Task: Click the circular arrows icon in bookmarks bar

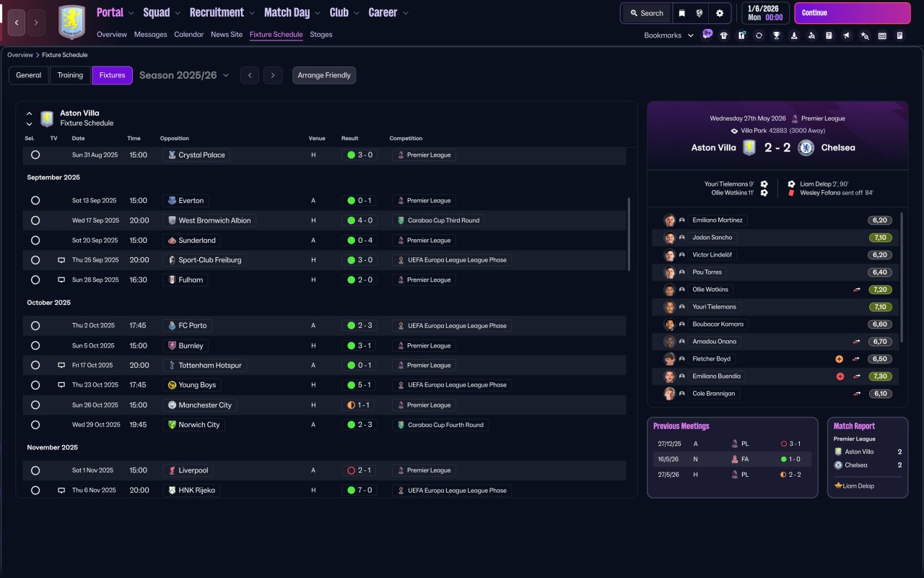Action: [759, 35]
